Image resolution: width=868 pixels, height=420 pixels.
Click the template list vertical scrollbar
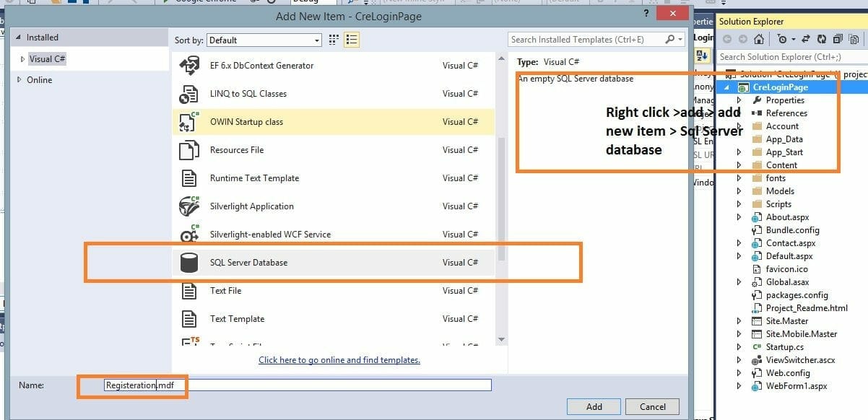click(x=502, y=195)
